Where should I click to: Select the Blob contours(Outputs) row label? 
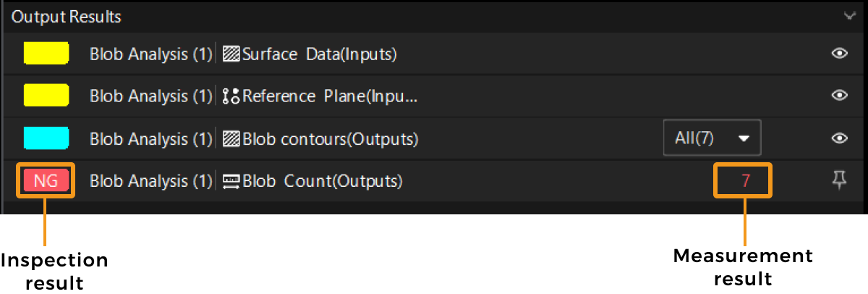tap(331, 138)
